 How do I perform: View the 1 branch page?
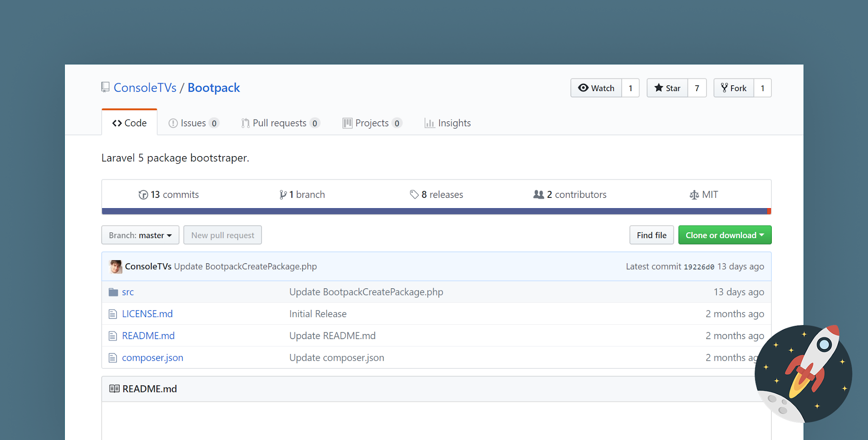[302, 195]
